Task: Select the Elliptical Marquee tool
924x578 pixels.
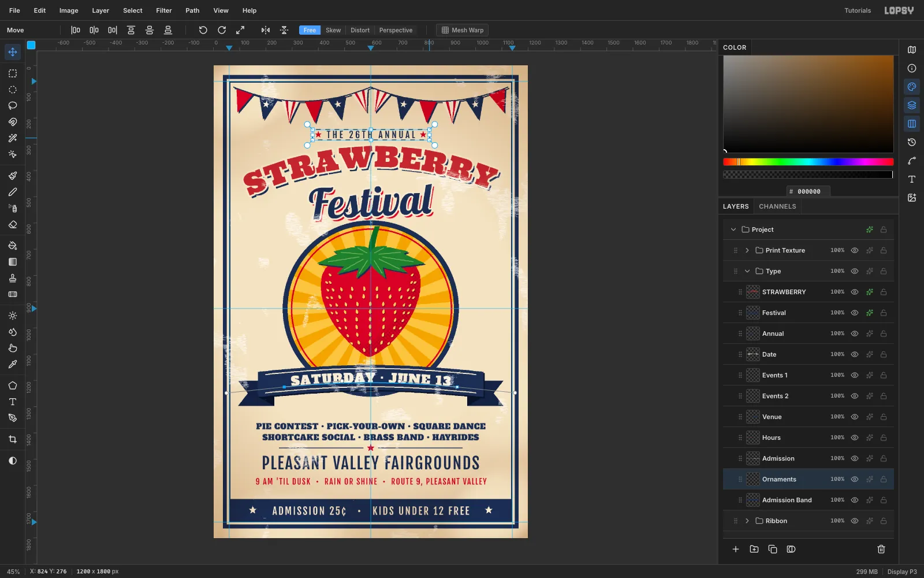Action: (13, 90)
